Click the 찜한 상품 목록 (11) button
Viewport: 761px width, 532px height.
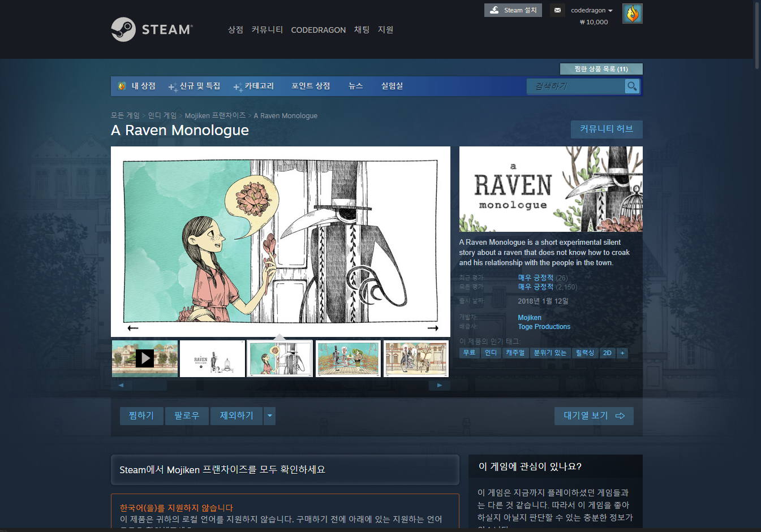[601, 69]
